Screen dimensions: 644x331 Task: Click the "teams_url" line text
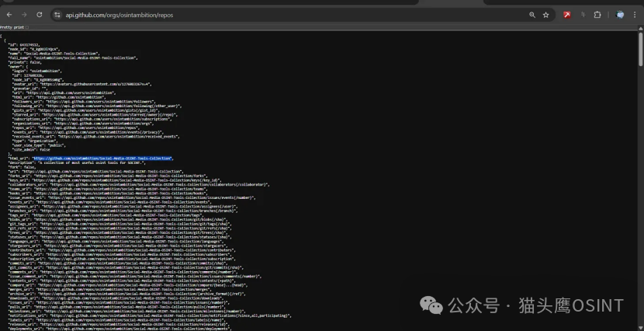coord(109,189)
